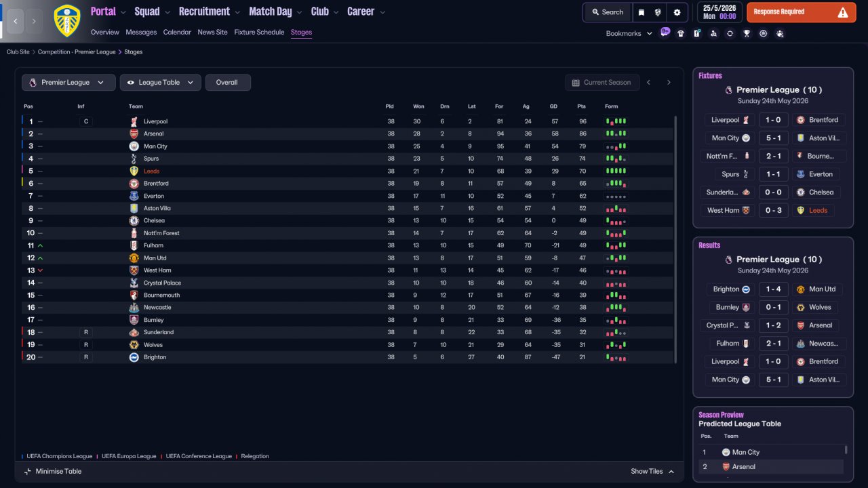This screenshot has width=868, height=488.
Task: Click the warning triangle on Response Required
Action: [x=843, y=12]
